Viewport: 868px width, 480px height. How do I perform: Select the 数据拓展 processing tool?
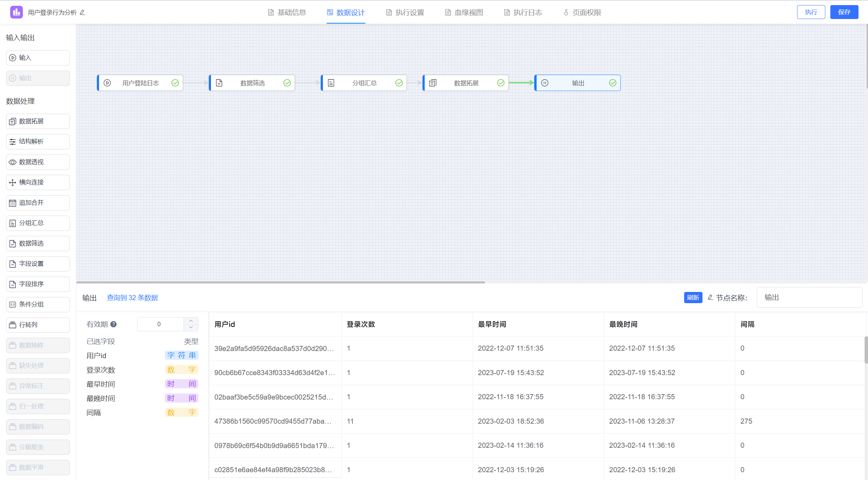[37, 121]
